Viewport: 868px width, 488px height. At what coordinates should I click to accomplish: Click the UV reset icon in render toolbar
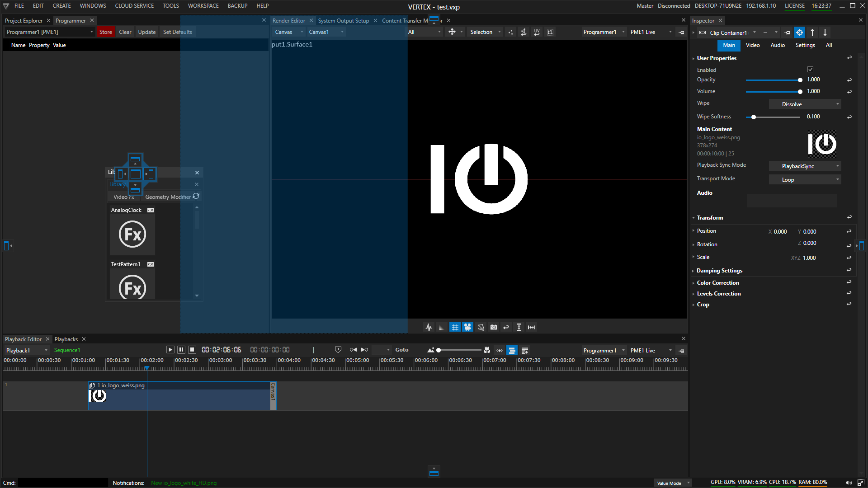[537, 32]
